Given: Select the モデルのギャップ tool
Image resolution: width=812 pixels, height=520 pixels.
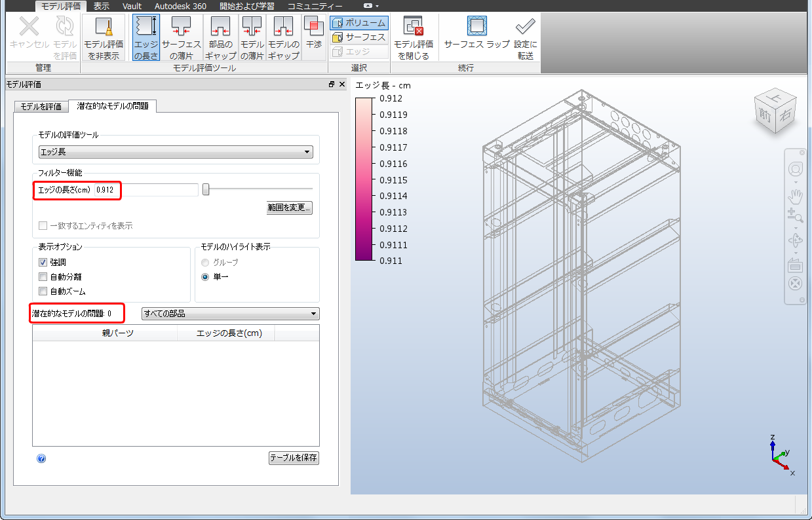Looking at the screenshot, I should point(284,38).
